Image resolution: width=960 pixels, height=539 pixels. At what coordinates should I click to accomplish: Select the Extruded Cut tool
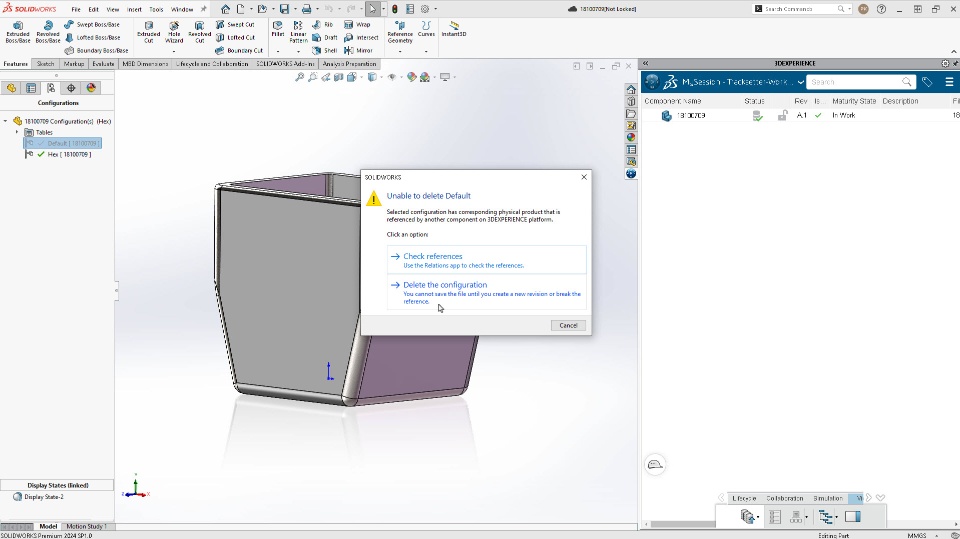(x=149, y=32)
